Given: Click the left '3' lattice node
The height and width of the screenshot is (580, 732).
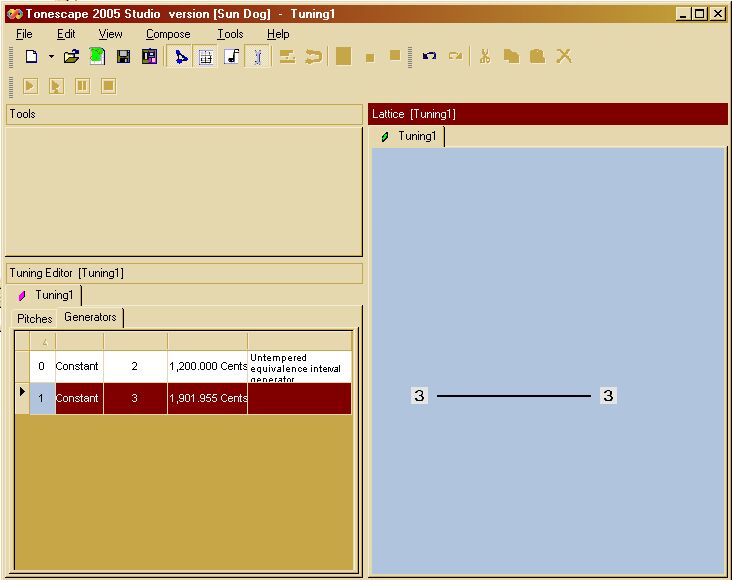Looking at the screenshot, I should click(x=419, y=396).
